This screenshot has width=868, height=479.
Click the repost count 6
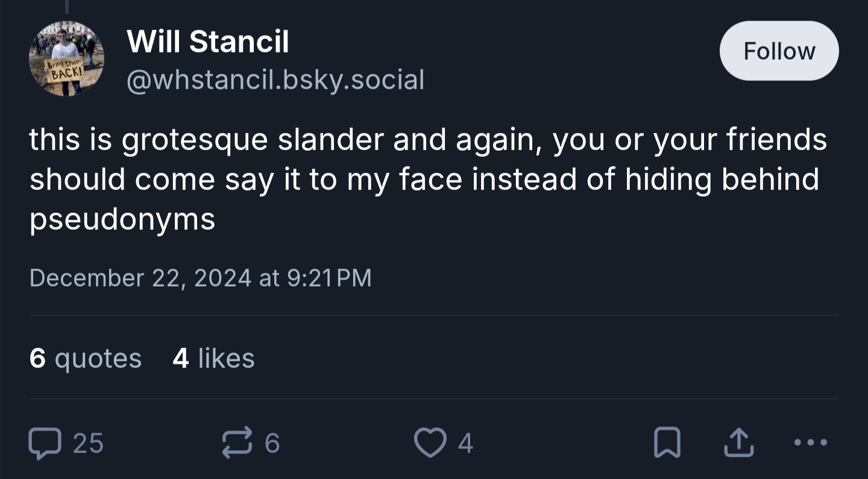point(272,443)
